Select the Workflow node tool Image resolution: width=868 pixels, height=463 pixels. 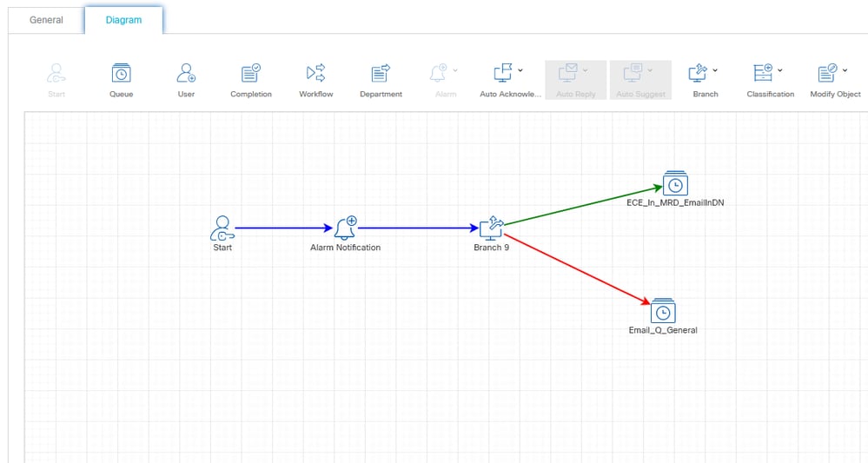click(x=316, y=73)
